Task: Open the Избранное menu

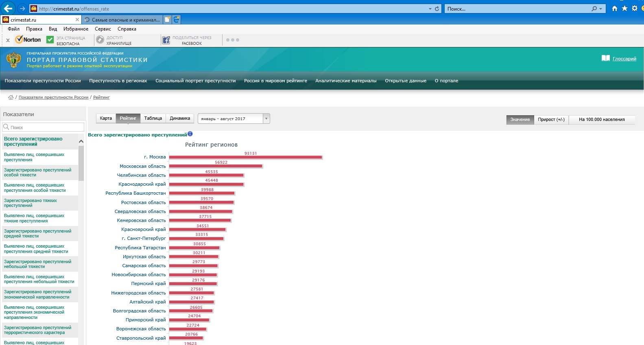Action: (x=76, y=29)
